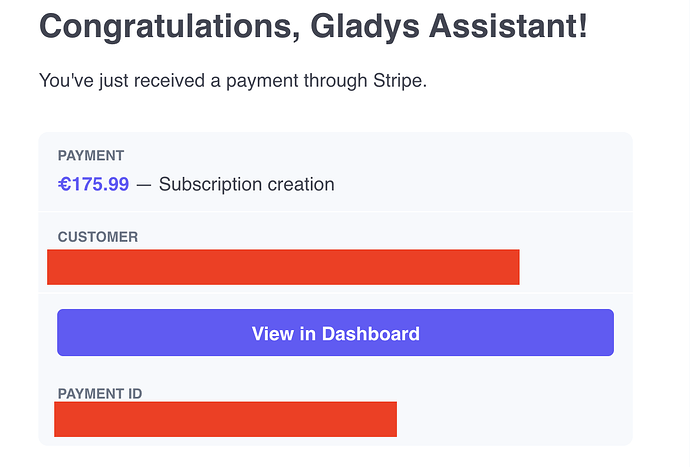Click the word Dashboard on the purple button
The image size is (690, 467).
(x=370, y=333)
